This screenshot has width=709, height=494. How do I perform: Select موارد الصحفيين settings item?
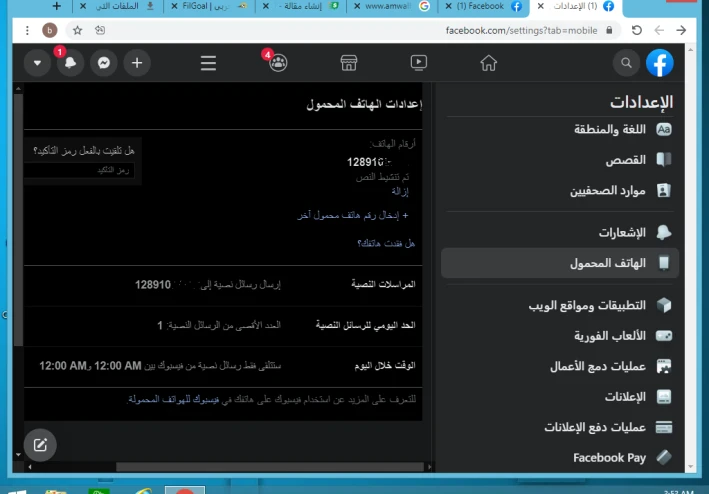tap(560, 191)
